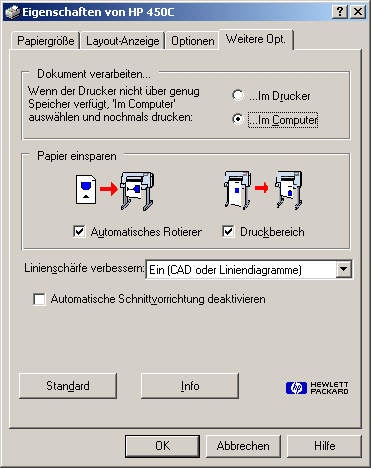Click the portrait page icon under Papier einsparen
Viewport: 371px width, 468px height.
[86, 189]
